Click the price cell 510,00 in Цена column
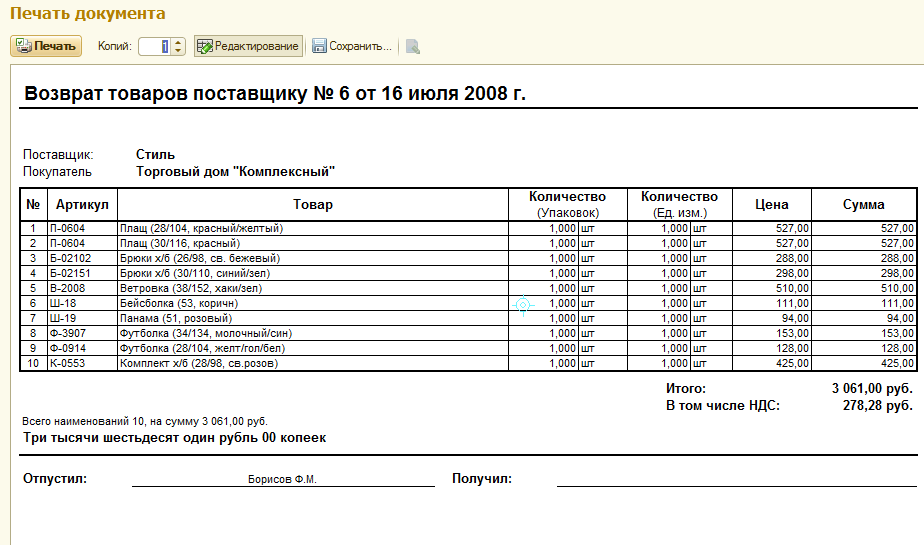Image resolution: width=924 pixels, height=545 pixels. click(771, 288)
